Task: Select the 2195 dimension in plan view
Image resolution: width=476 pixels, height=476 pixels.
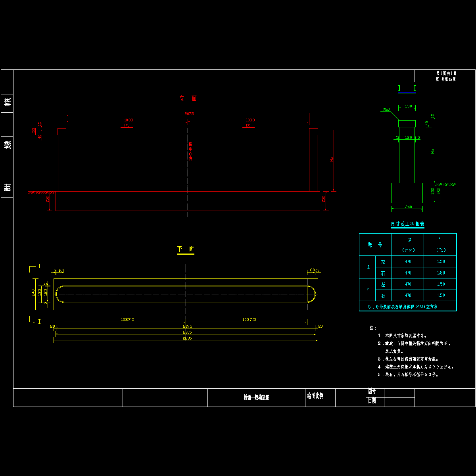Action: click(187, 326)
